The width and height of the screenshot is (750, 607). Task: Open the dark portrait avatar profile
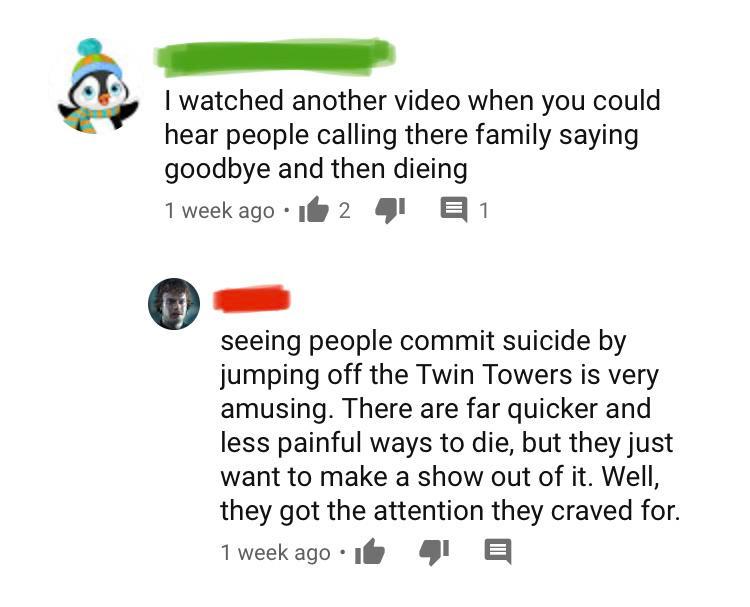tap(174, 304)
